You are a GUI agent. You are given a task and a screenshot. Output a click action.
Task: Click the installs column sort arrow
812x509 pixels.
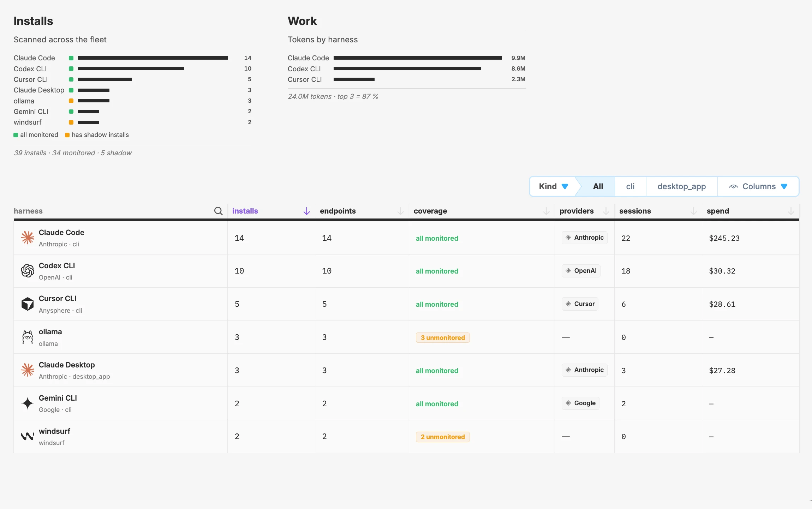coord(306,211)
